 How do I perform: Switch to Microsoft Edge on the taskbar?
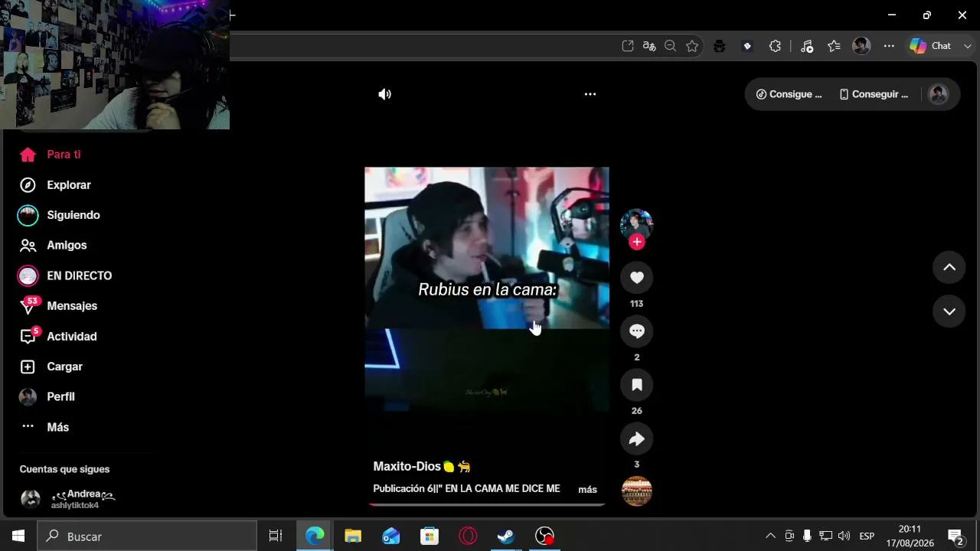tap(315, 536)
